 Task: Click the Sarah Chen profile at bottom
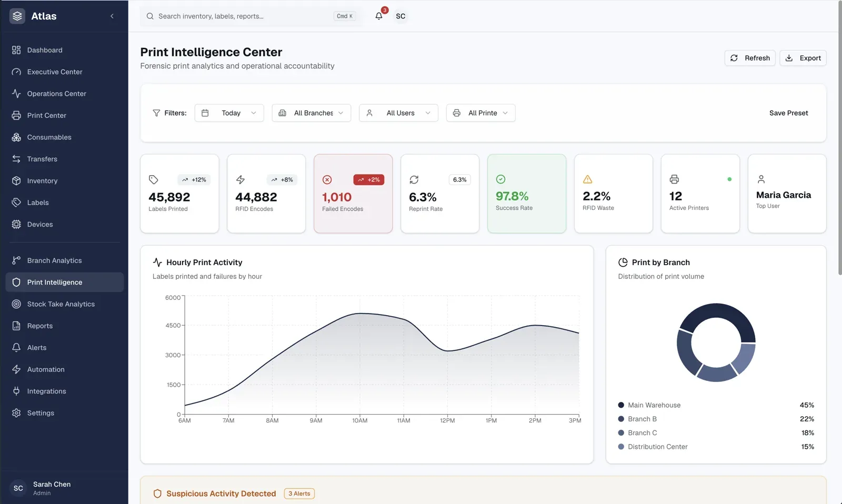tap(64, 488)
